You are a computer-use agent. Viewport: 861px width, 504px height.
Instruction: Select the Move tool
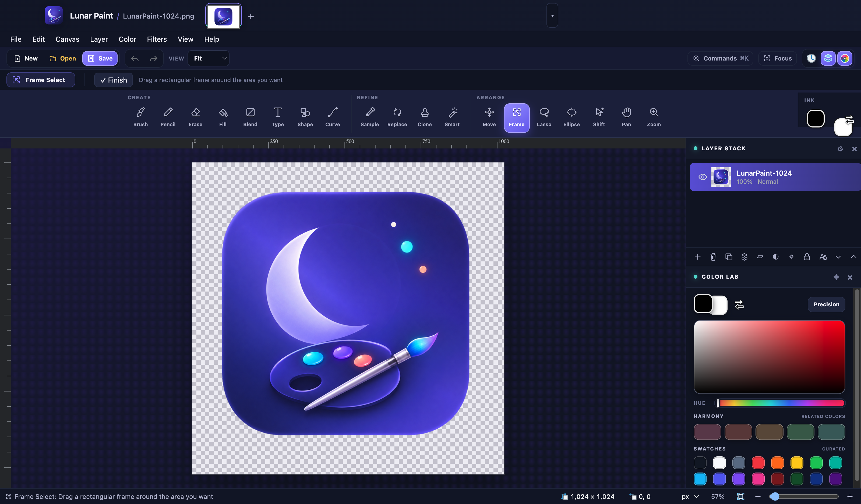point(489,118)
